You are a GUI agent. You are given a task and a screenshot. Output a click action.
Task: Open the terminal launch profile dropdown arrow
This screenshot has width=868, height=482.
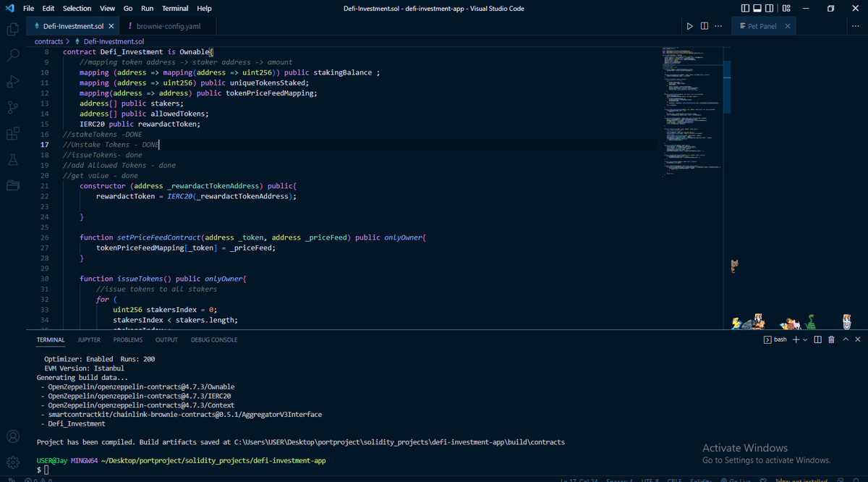(x=805, y=340)
